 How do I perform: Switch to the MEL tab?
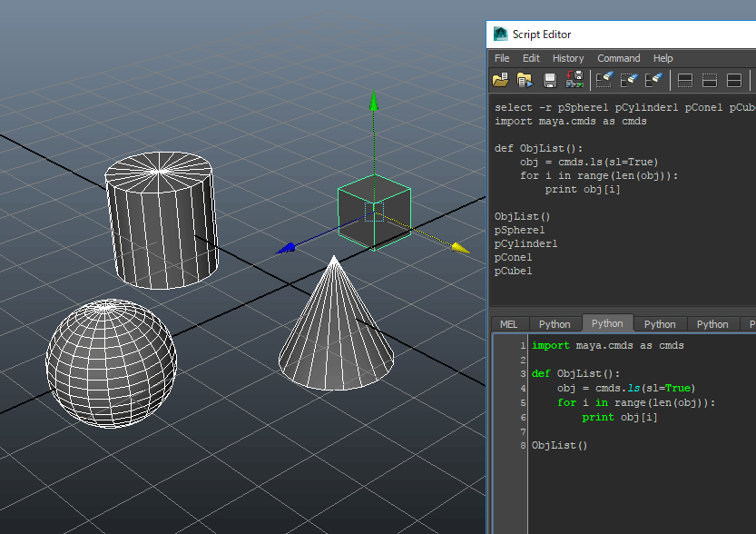click(x=509, y=324)
